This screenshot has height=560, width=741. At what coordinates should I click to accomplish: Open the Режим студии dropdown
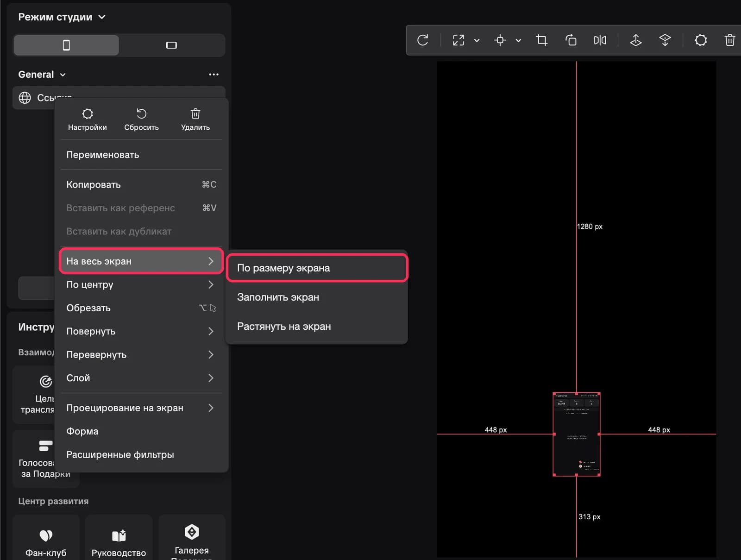coord(62,17)
